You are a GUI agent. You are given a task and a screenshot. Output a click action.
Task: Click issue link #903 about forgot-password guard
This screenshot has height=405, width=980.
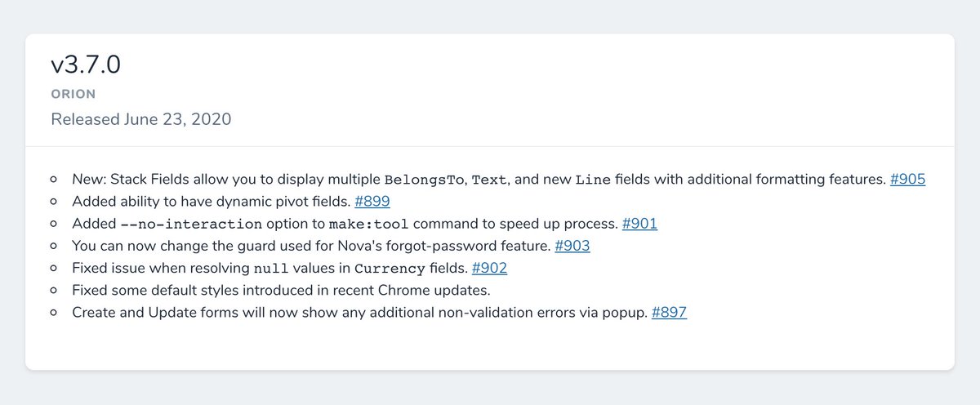[x=572, y=245]
